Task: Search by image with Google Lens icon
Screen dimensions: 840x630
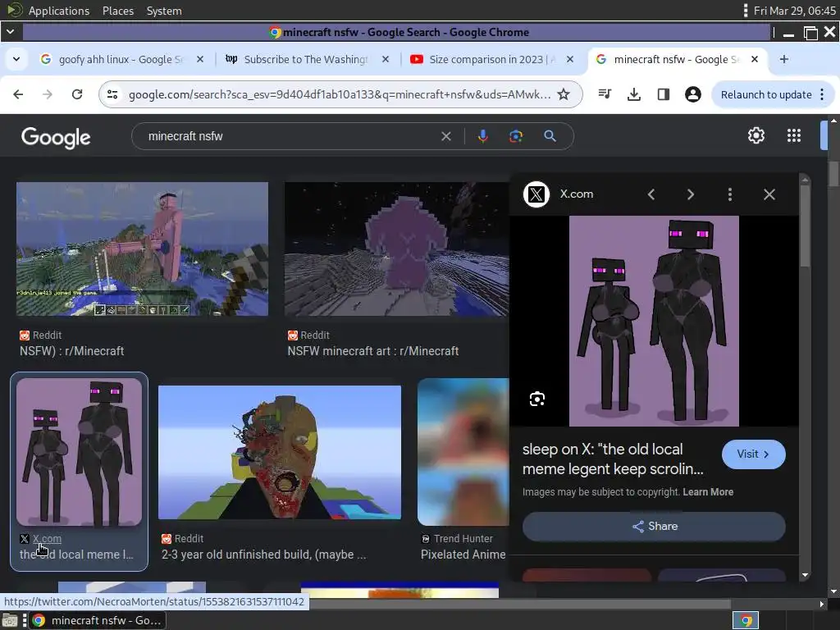Action: point(516,137)
